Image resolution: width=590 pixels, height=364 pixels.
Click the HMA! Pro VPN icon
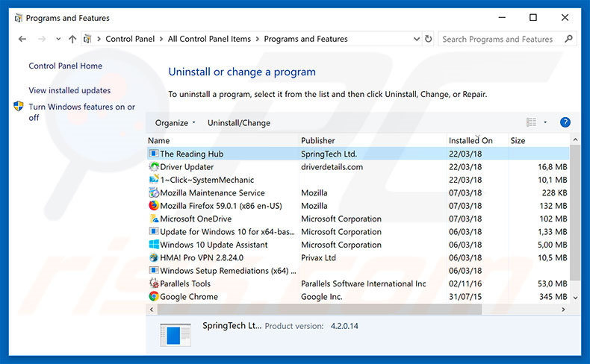(x=154, y=257)
